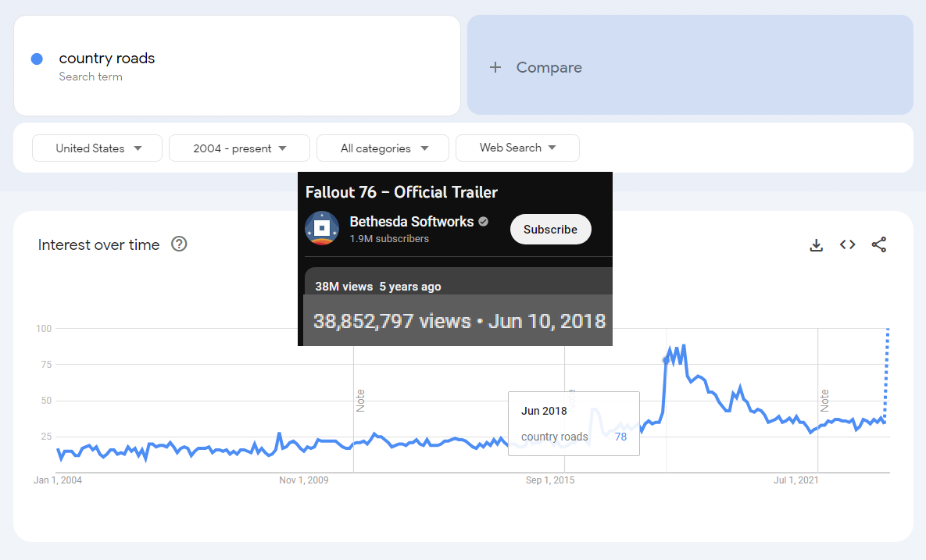This screenshot has width=926, height=560.
Task: Click the Nov 1, 2009 axis label
Action: click(303, 480)
